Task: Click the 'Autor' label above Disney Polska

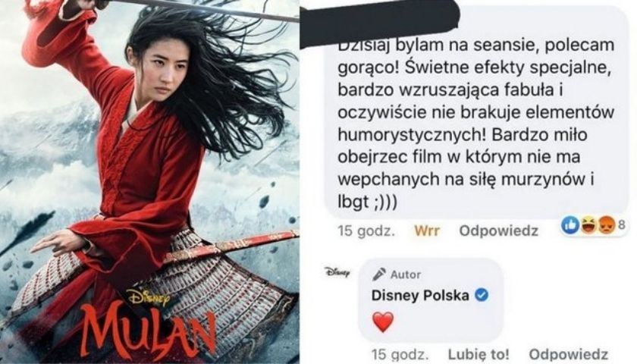Action: click(406, 275)
